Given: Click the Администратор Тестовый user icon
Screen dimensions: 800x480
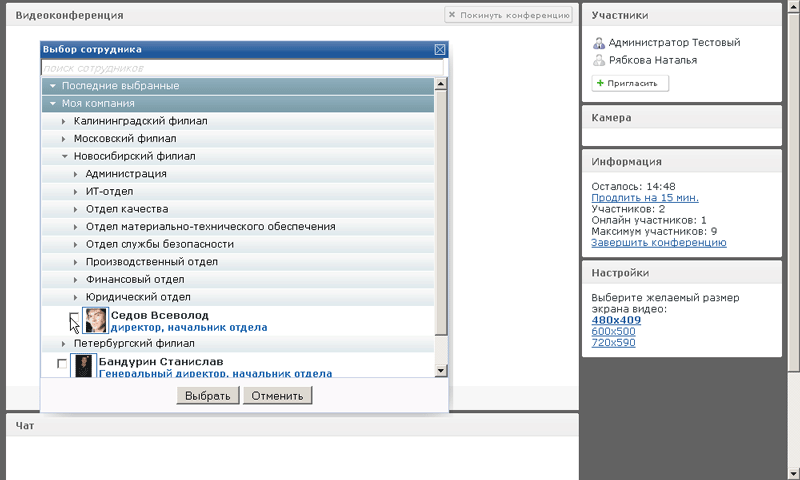Looking at the screenshot, I should pos(598,43).
